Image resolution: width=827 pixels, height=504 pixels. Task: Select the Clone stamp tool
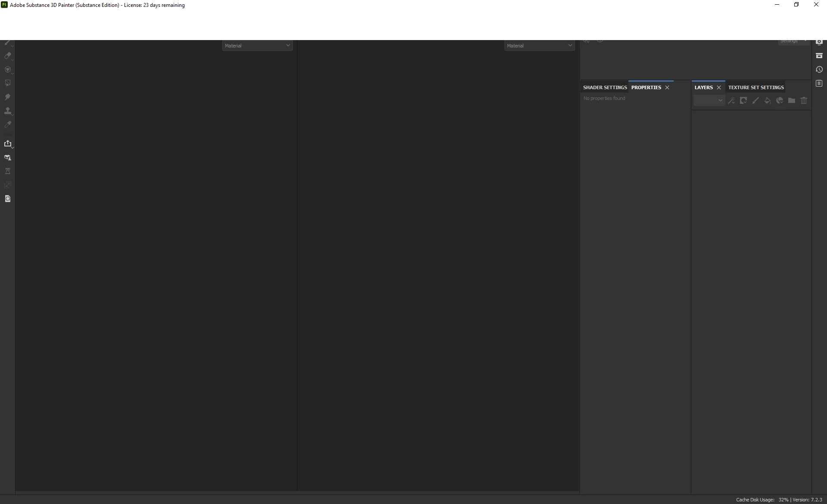[x=7, y=111]
